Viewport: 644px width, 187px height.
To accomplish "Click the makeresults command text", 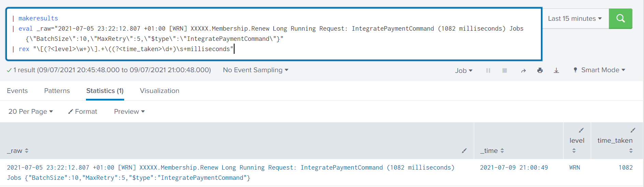I will click(x=38, y=18).
